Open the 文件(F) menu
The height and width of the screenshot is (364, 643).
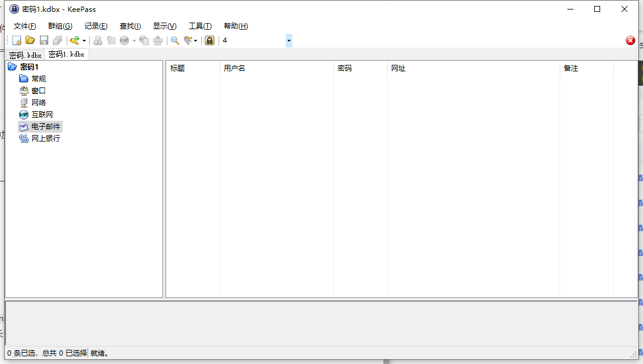pyautogui.click(x=24, y=26)
